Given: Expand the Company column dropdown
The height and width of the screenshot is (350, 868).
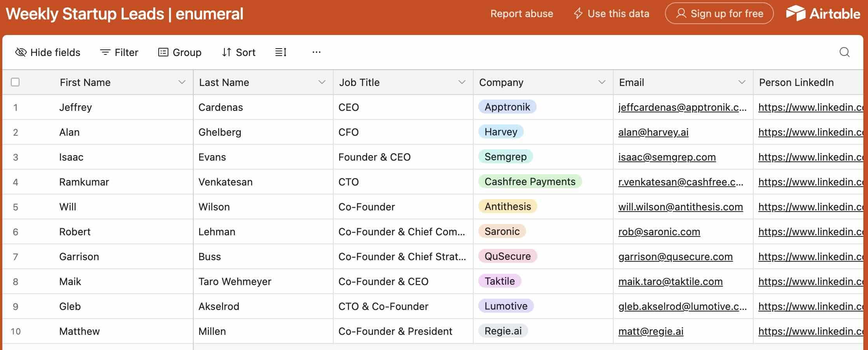Looking at the screenshot, I should [x=602, y=82].
